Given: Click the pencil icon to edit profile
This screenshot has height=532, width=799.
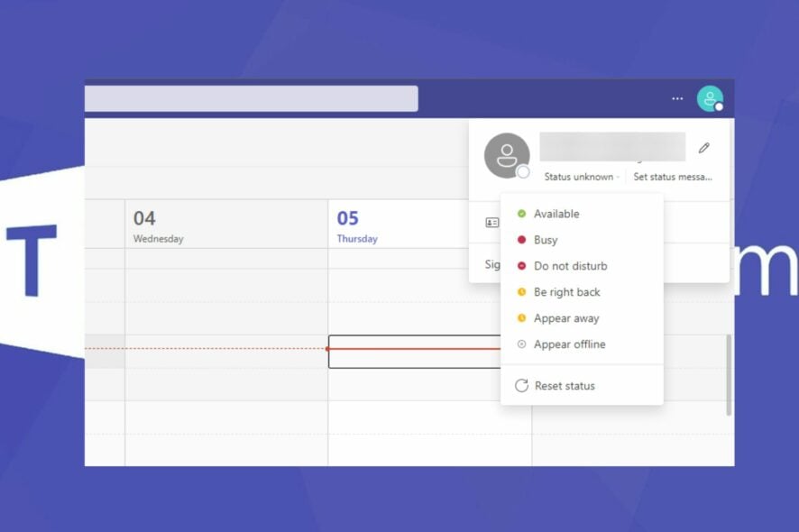Looking at the screenshot, I should (704, 147).
